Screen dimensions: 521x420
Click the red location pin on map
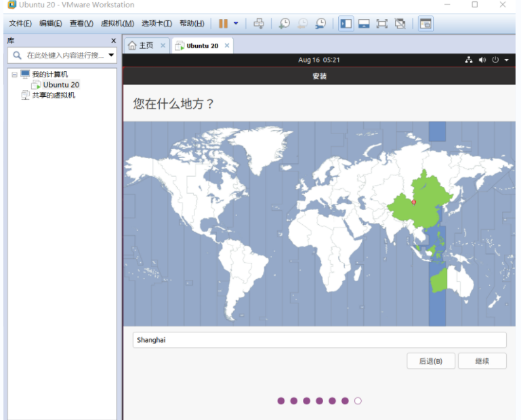coord(414,202)
